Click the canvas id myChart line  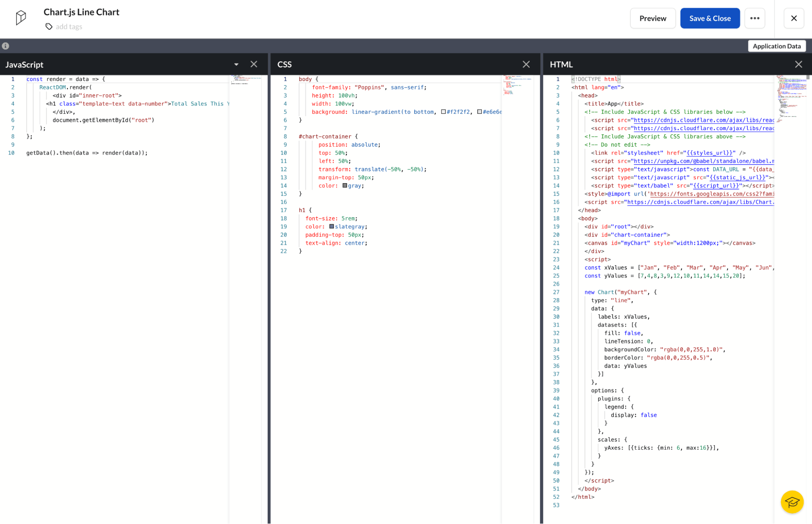tap(670, 243)
